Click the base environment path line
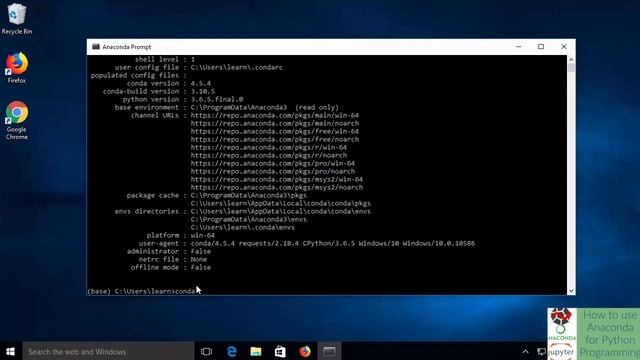 227,107
